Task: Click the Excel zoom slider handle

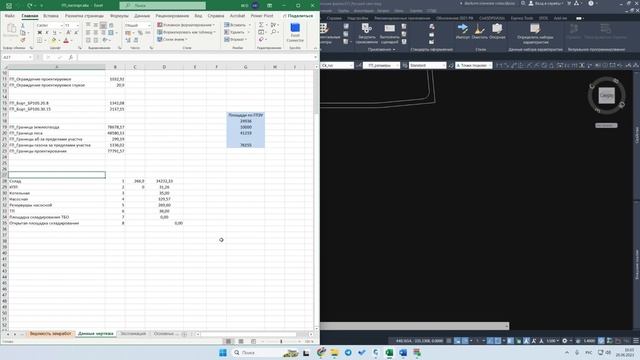Action: [x=281, y=341]
